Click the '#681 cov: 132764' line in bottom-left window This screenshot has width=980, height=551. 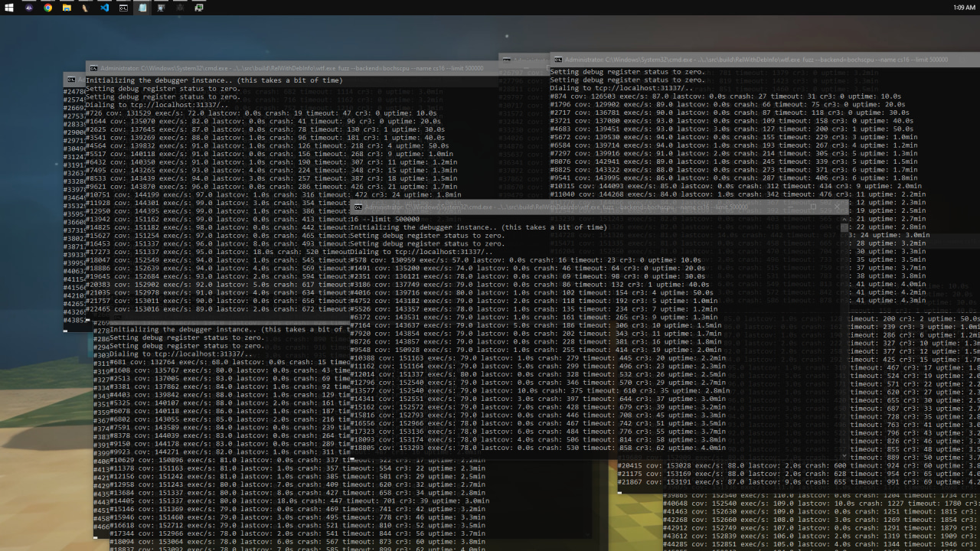(230, 363)
